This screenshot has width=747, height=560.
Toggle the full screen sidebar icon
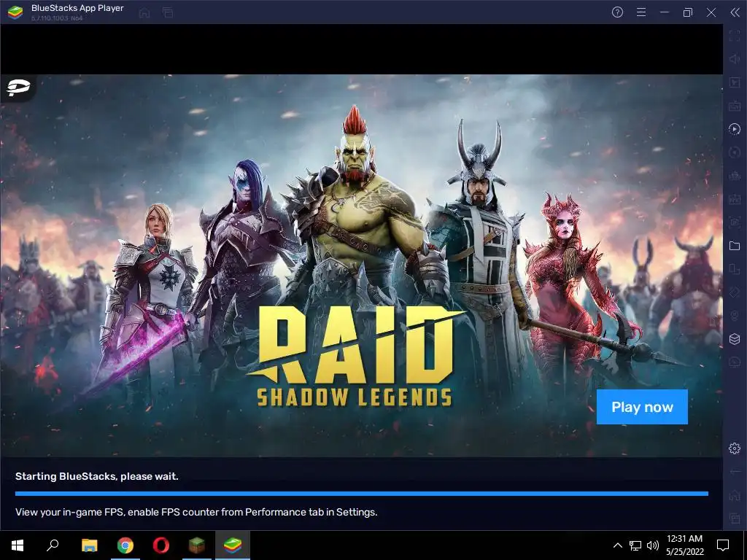tap(735, 36)
